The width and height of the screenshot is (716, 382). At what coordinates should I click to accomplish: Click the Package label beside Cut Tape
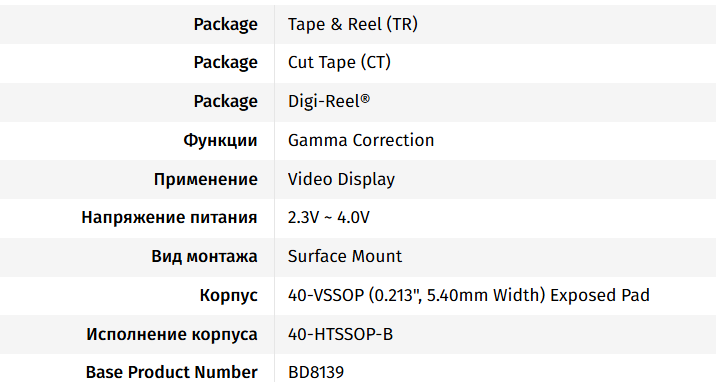(226, 63)
